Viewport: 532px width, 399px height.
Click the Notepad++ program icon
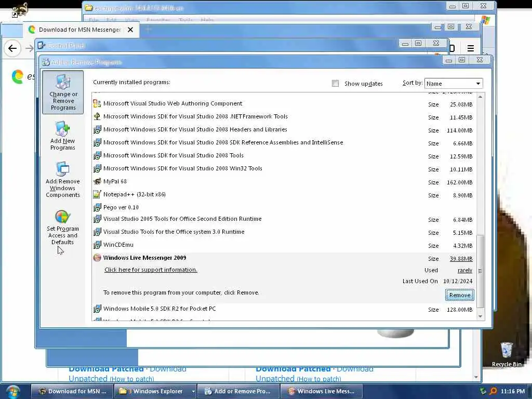click(97, 194)
